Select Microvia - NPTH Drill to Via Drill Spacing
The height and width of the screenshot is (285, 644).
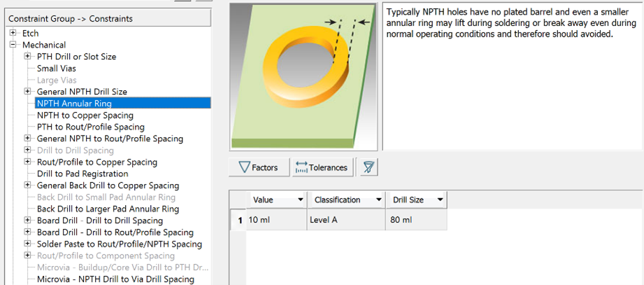click(x=115, y=279)
